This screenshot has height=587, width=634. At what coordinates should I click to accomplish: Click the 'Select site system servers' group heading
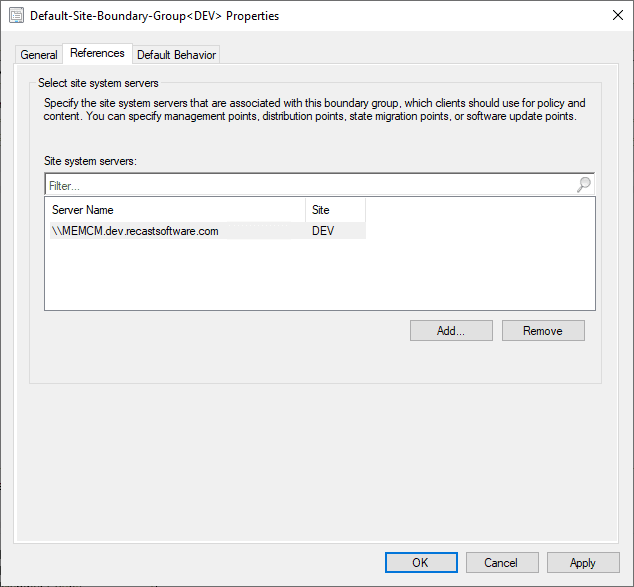pyautogui.click(x=98, y=83)
